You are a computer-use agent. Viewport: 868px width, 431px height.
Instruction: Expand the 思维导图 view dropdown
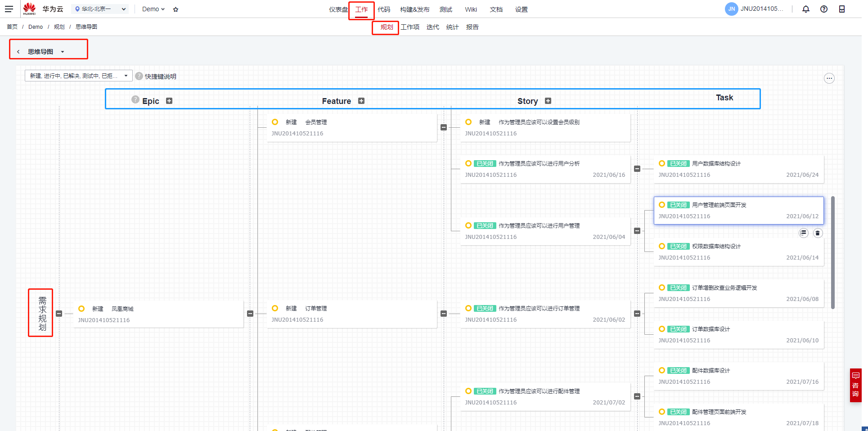(63, 52)
